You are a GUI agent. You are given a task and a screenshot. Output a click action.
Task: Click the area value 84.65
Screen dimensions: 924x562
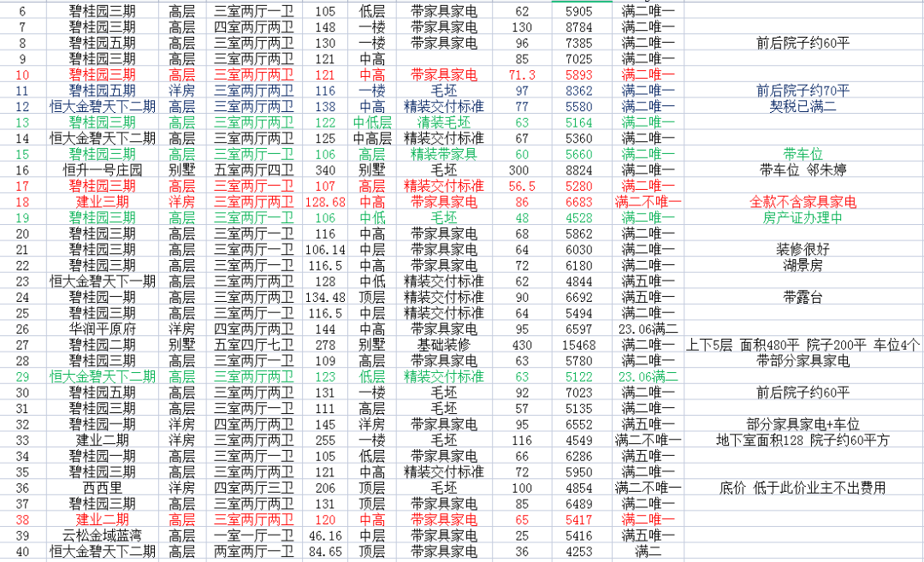point(325,552)
